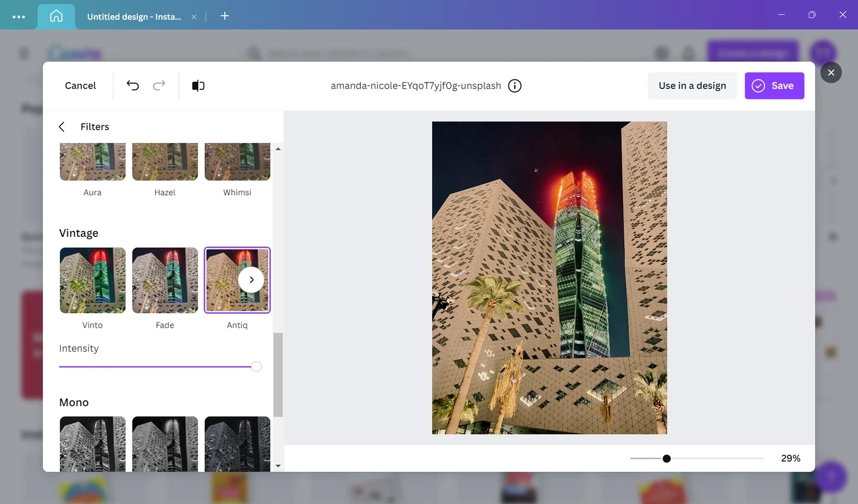858x504 pixels.
Task: Click the redo arrow icon
Action: 159,86
